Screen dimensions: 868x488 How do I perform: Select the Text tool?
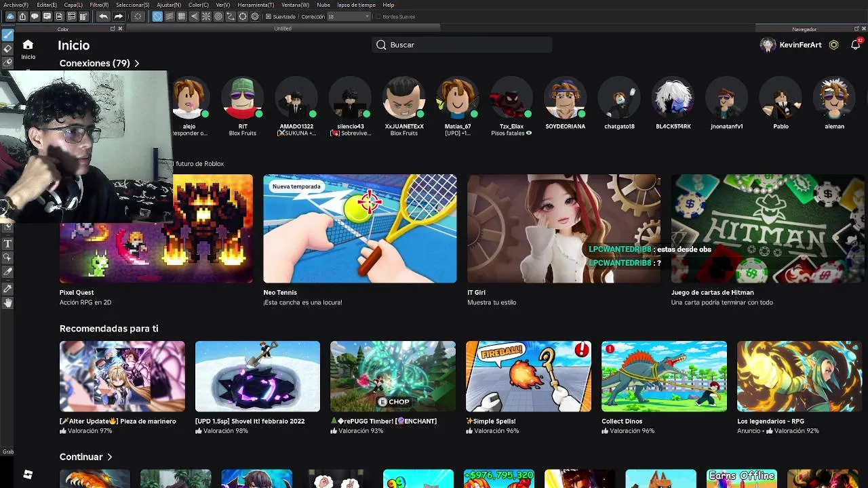point(7,243)
